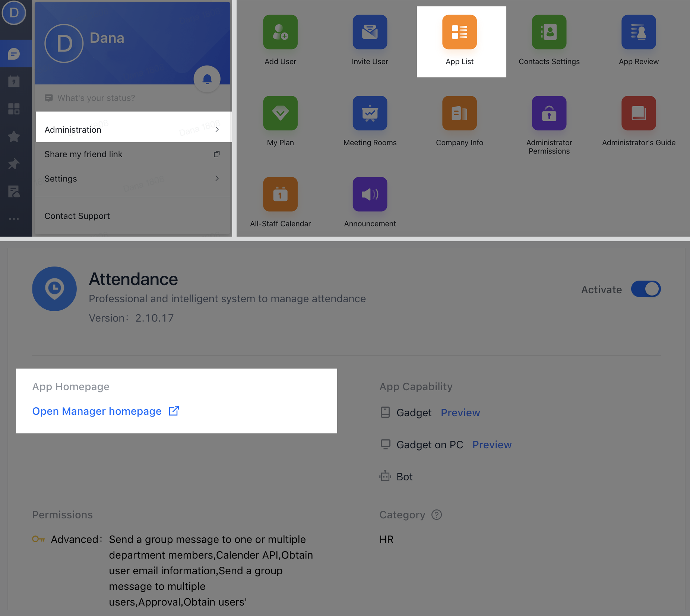Open Contacts Settings icon
The width and height of the screenshot is (690, 616).
click(x=549, y=32)
